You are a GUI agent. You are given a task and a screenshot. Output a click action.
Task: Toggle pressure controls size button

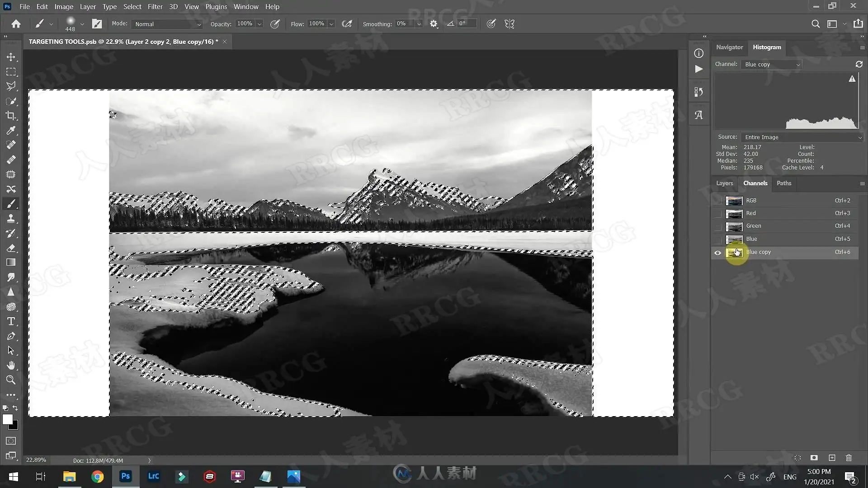coord(491,24)
